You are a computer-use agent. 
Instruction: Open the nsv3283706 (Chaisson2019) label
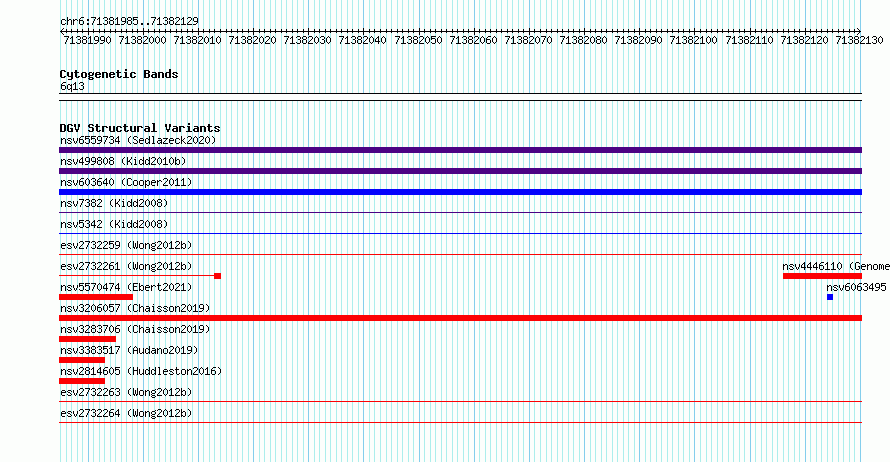(x=135, y=329)
